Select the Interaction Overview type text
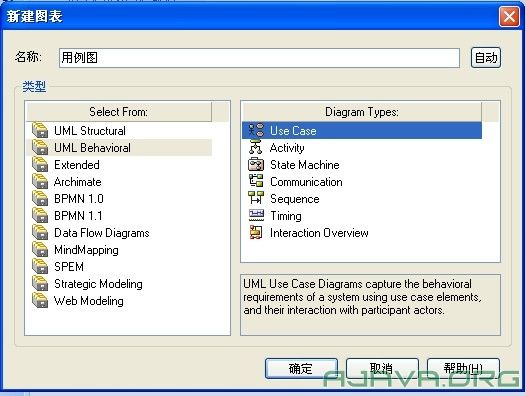526x396 pixels. (319, 233)
